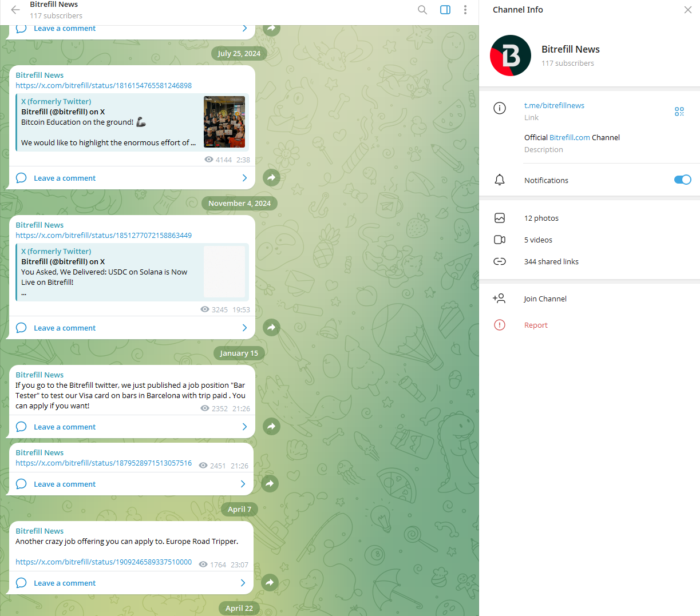Expand comments chevron on Europe Road Tripper post

tap(243, 583)
